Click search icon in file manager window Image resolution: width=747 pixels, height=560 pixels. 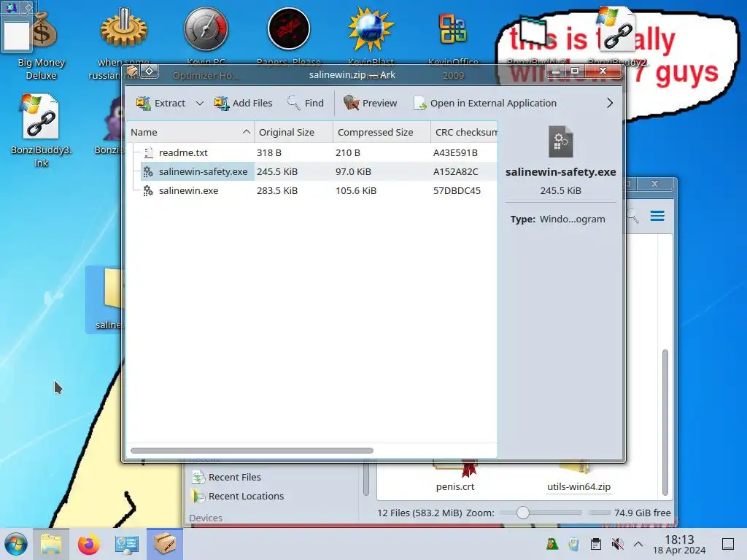[632, 216]
